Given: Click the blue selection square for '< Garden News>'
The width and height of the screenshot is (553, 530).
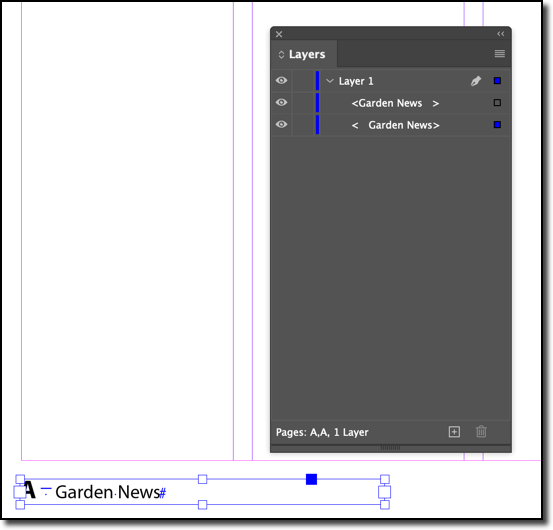Looking at the screenshot, I should pos(497,124).
